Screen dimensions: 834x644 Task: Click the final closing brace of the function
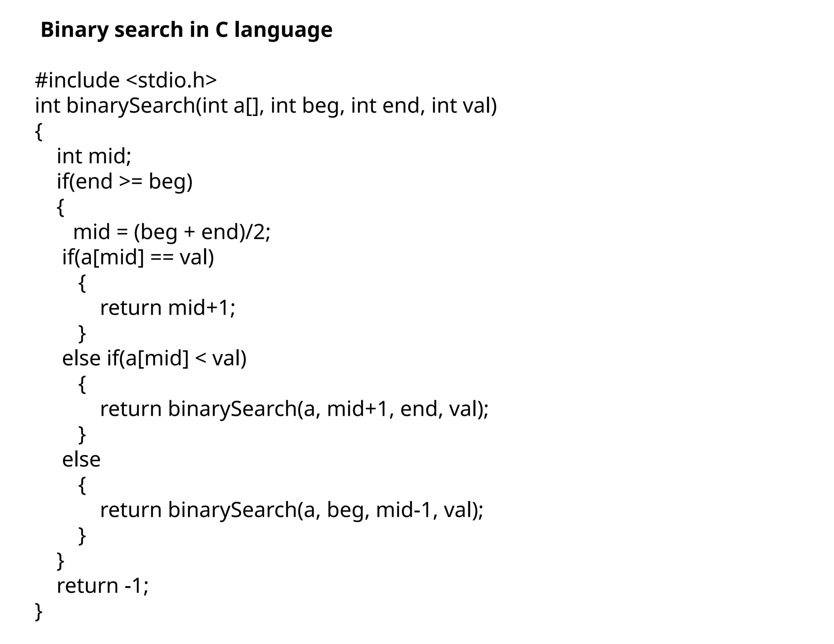(39, 611)
